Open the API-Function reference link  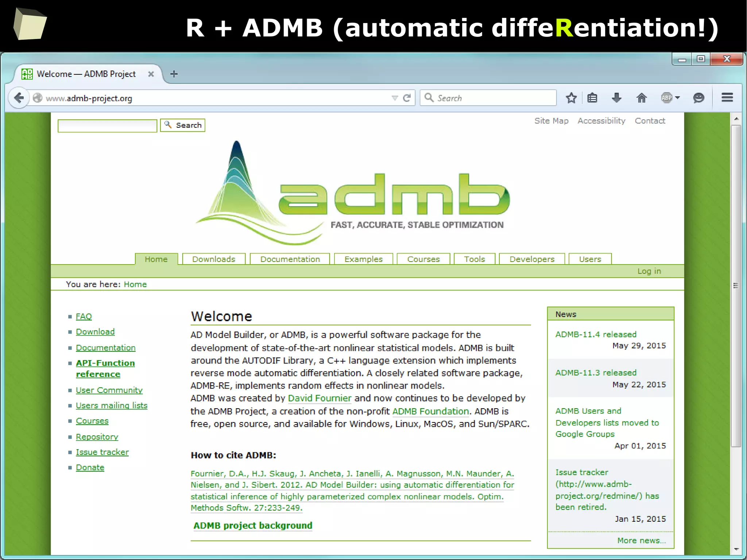click(105, 368)
